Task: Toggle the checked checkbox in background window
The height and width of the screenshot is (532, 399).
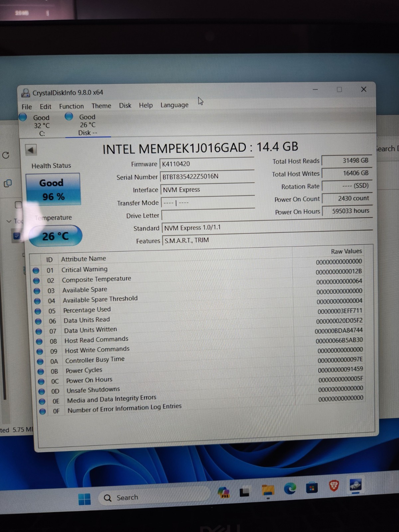Action: 17,236
